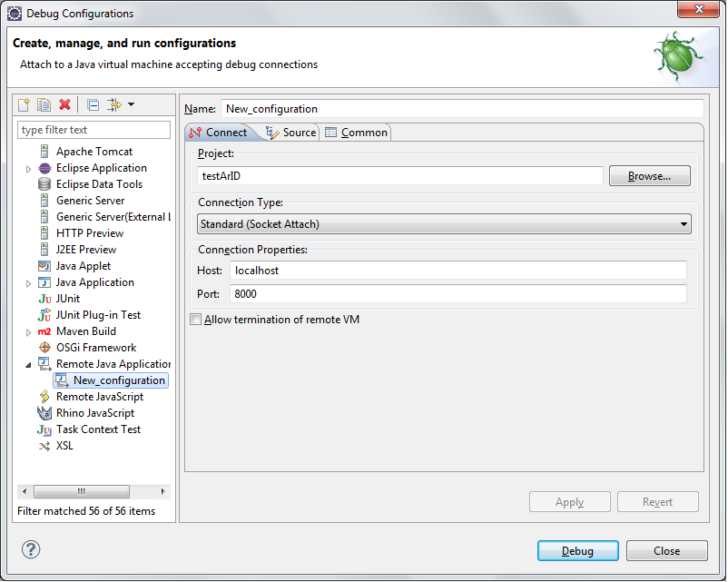Select the Maven Build configuration type
The width and height of the screenshot is (728, 582).
(85, 331)
